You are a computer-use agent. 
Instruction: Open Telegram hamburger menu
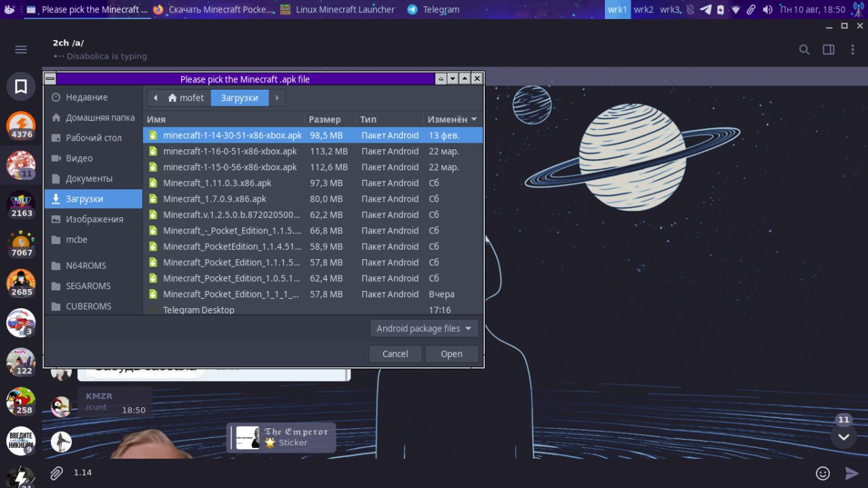[x=21, y=50]
